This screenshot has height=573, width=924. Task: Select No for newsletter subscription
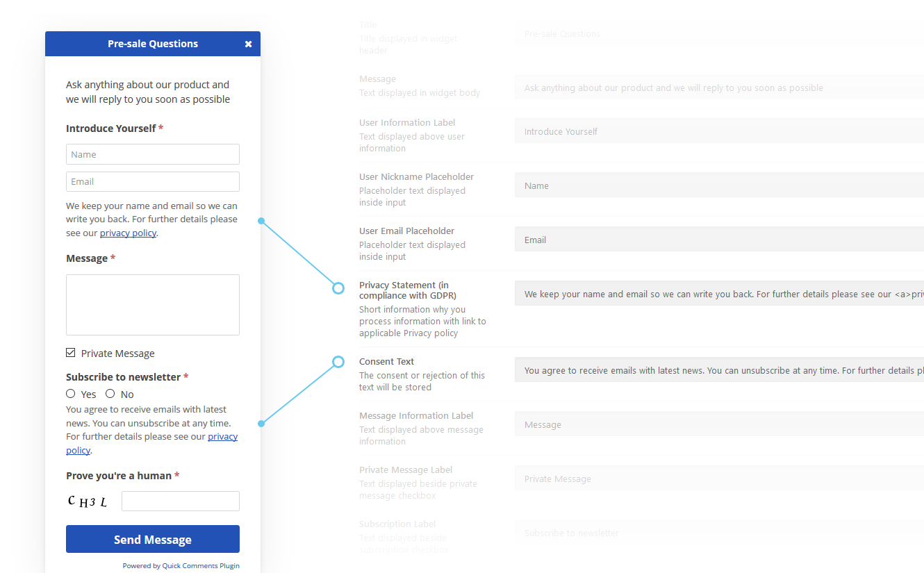point(110,394)
